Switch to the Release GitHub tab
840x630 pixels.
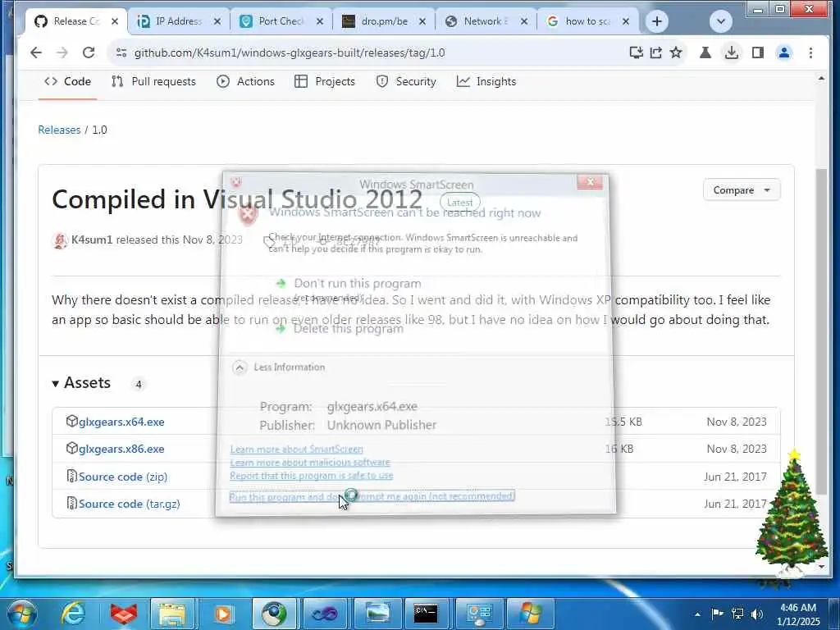(x=76, y=21)
